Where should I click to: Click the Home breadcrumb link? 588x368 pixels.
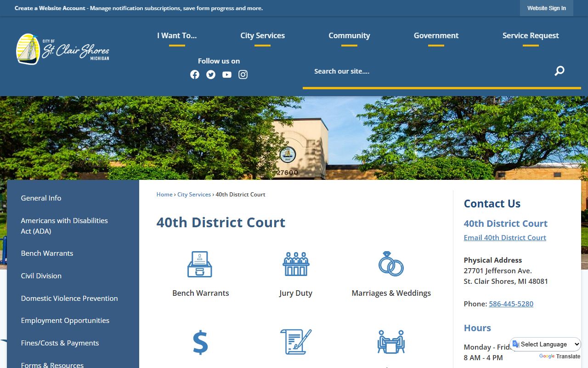pos(164,195)
